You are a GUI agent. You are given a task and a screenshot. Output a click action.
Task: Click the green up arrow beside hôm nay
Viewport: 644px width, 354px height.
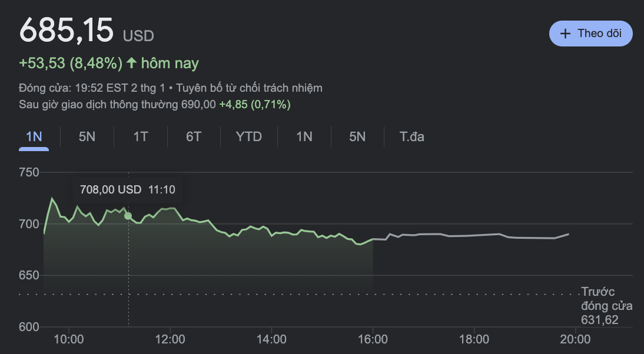tap(131, 63)
